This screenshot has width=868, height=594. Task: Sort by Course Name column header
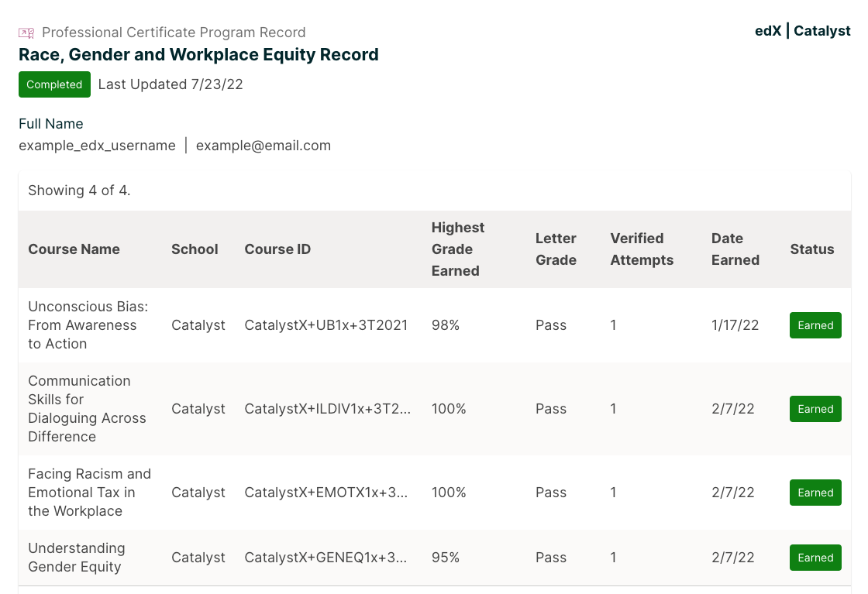[74, 249]
